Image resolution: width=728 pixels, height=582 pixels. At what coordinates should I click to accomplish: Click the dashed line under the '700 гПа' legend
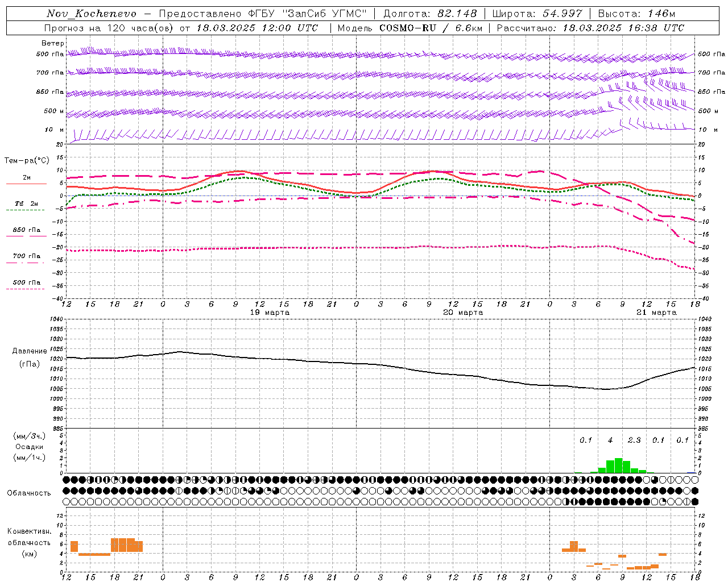(x=25, y=263)
